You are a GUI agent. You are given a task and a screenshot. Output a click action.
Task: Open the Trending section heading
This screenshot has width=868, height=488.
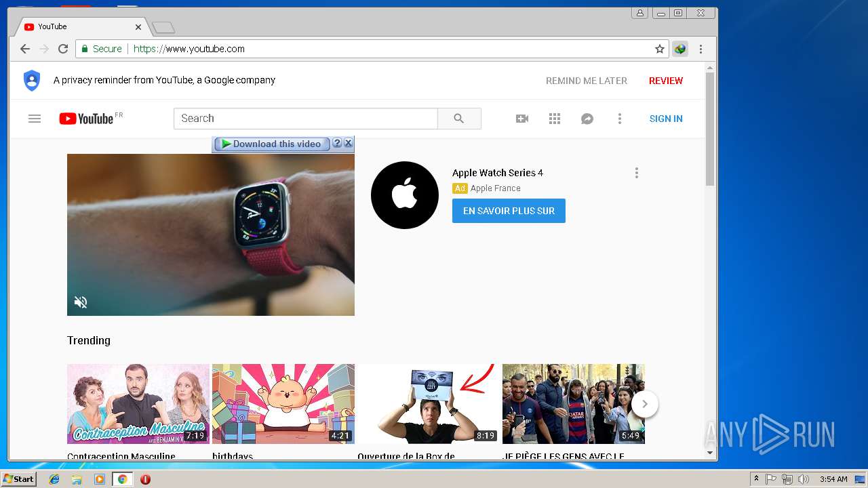pyautogui.click(x=89, y=340)
